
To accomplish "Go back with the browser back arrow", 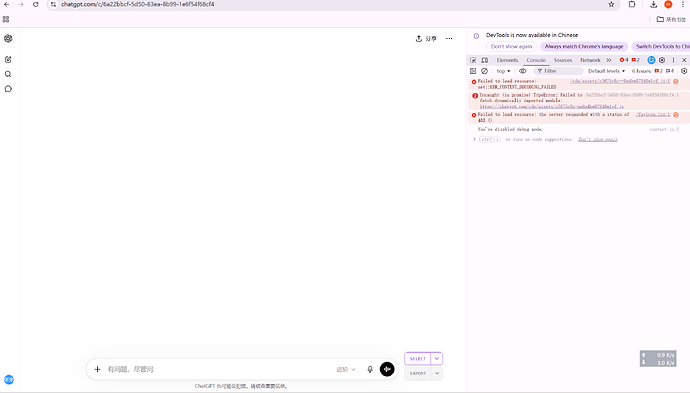I will (7, 4).
